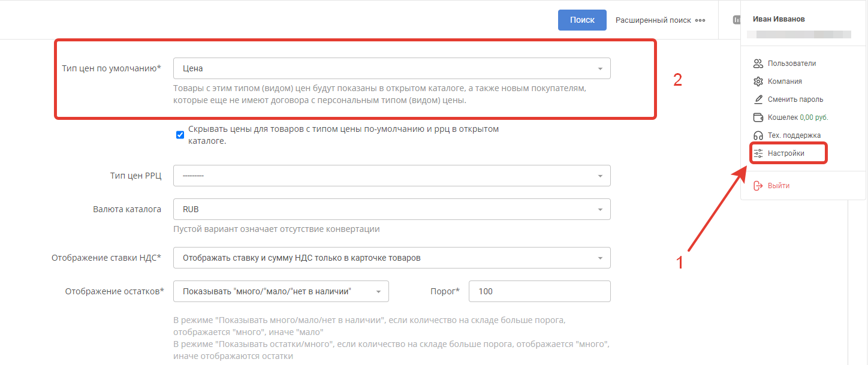Viewport: 868px width, 365px height.
Task: Click the three dots next to Расширенный поиск
Action: 700,20
